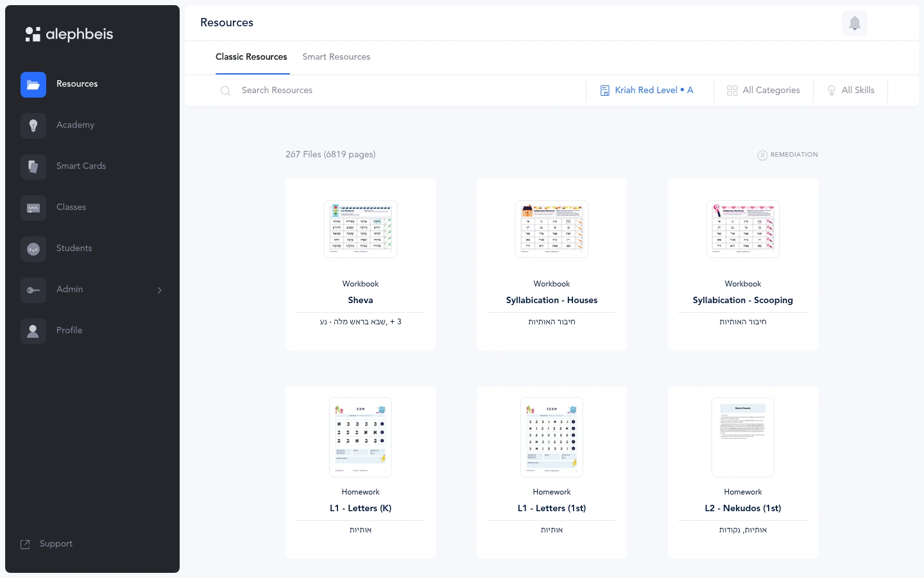This screenshot has width=924, height=578.
Task: Click the All Categories grid icon
Action: [732, 91]
